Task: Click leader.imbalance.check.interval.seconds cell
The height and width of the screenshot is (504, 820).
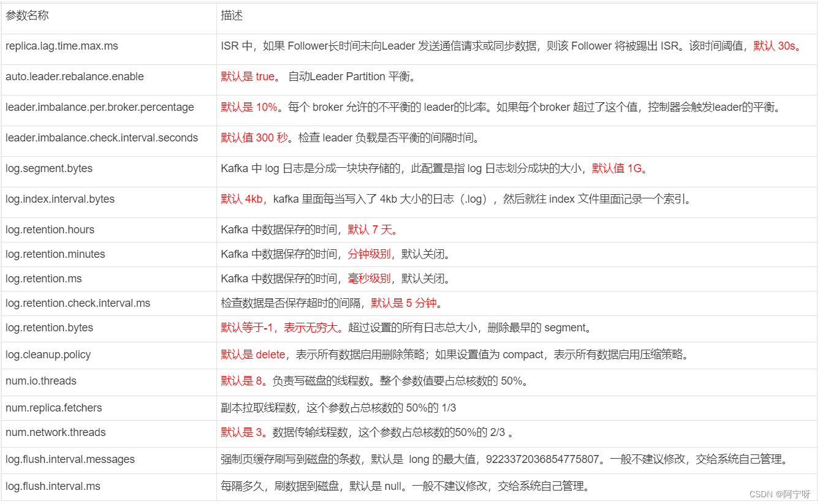Action: coord(101,138)
